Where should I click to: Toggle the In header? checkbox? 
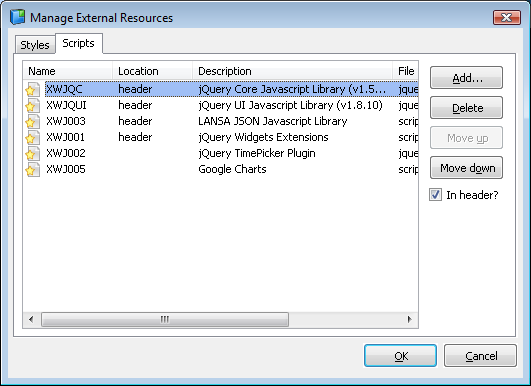435,195
